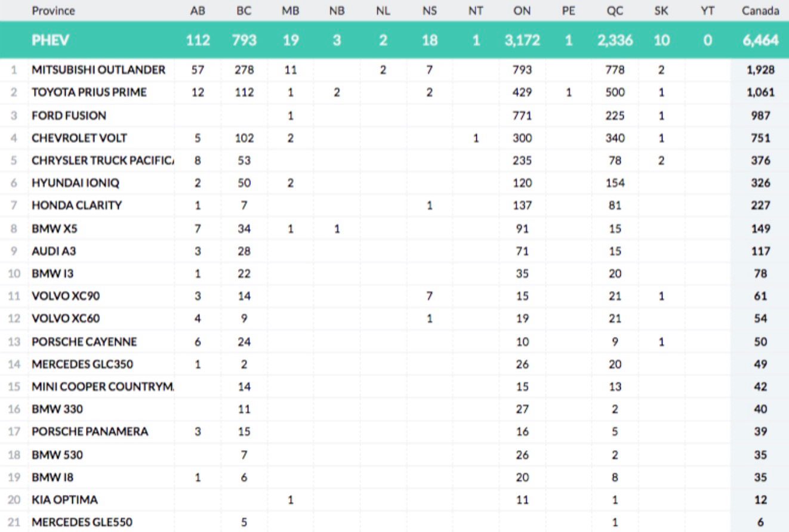Select the PE column header
The width and height of the screenshot is (789, 532).
coord(568,11)
